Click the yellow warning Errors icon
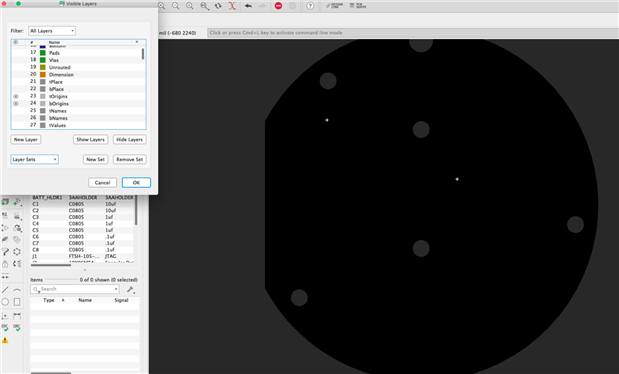 click(x=5, y=340)
